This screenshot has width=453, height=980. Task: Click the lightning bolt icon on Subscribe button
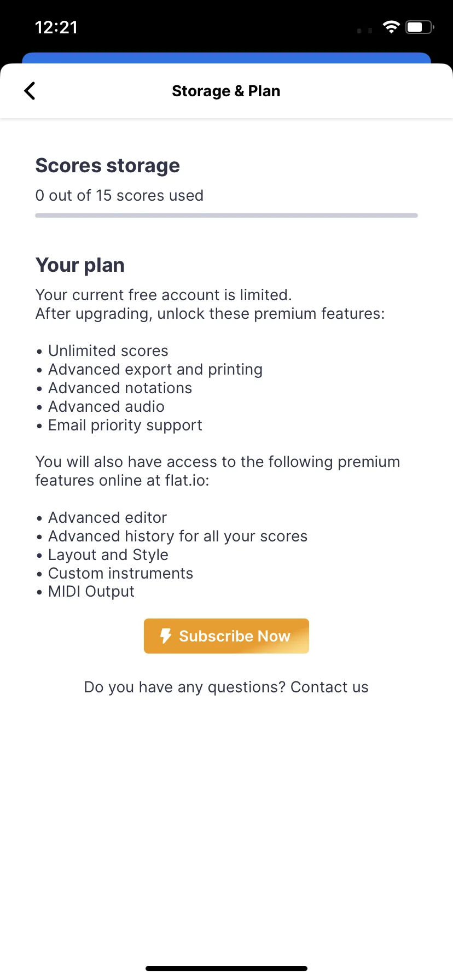[x=165, y=636]
